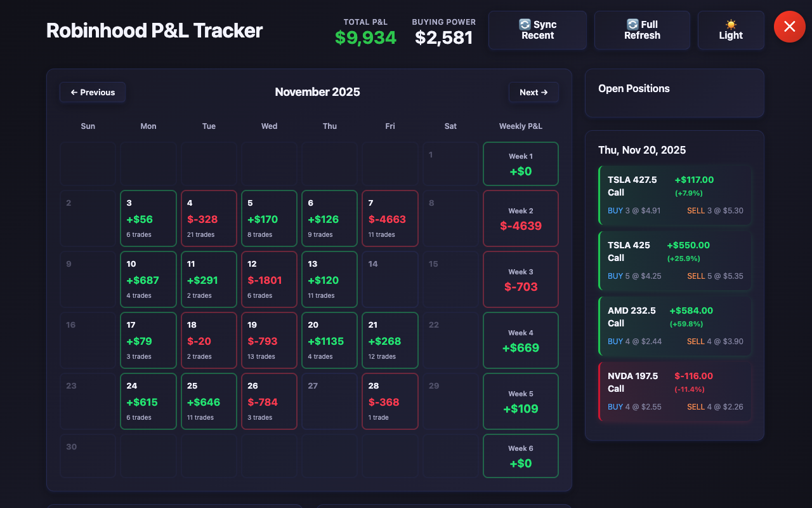Go to the Next month
Viewport: 812px width, 508px height.
(534, 92)
